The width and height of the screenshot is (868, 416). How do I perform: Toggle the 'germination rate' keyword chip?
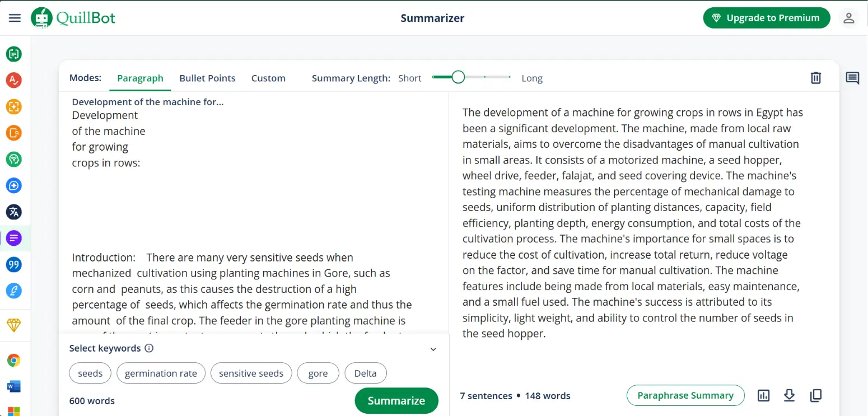coord(161,373)
